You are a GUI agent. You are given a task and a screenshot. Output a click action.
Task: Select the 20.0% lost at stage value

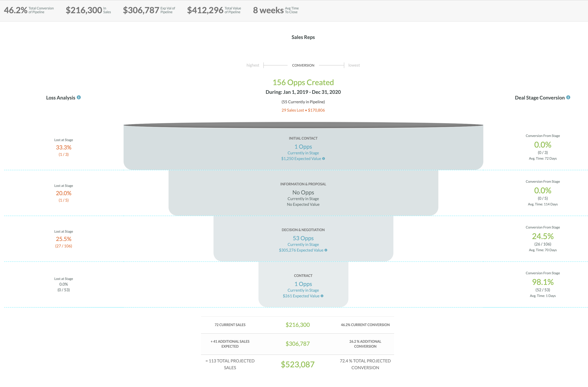[x=63, y=193]
